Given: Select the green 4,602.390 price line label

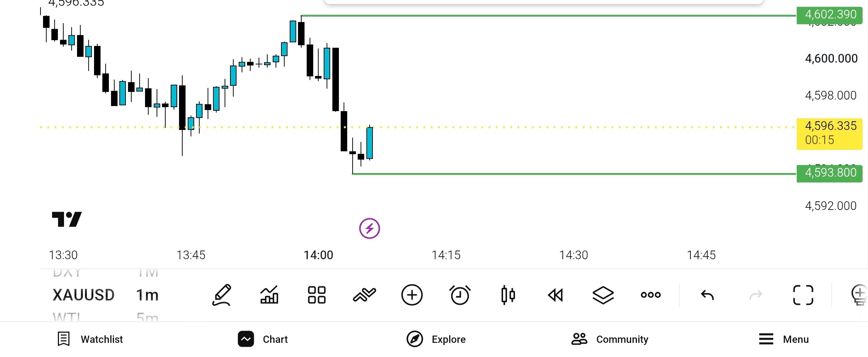Looking at the screenshot, I should click(x=829, y=14).
